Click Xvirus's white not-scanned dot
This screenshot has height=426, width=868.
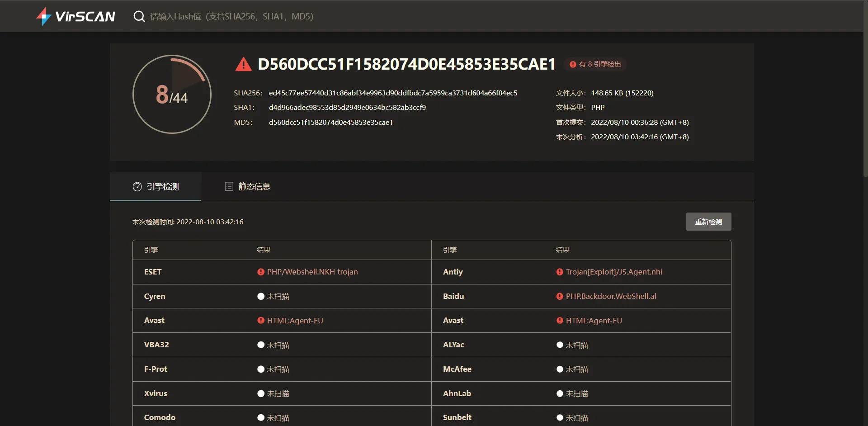pos(261,393)
